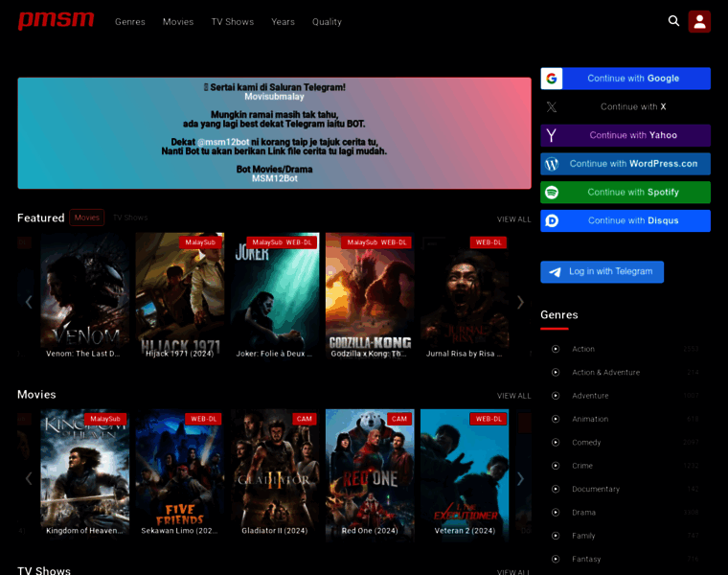Click the circle icon beside Drama genre
The height and width of the screenshot is (575, 728).
tap(556, 513)
